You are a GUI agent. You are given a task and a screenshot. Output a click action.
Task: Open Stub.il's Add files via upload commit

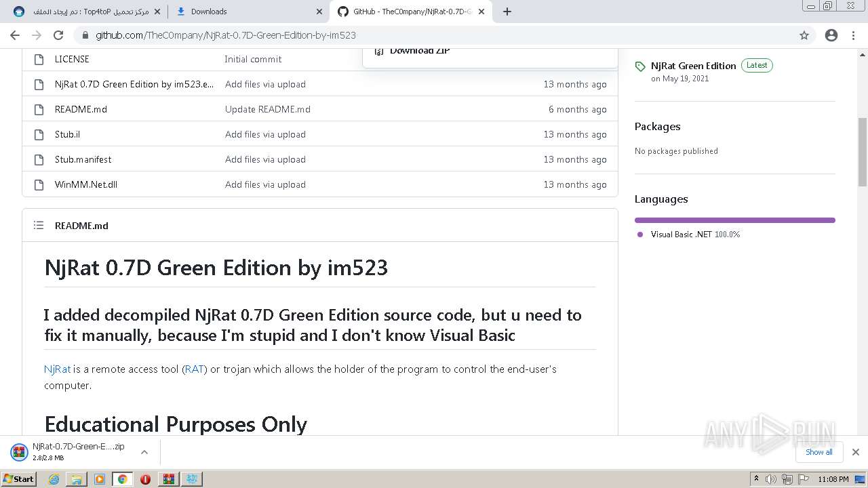tap(265, 134)
